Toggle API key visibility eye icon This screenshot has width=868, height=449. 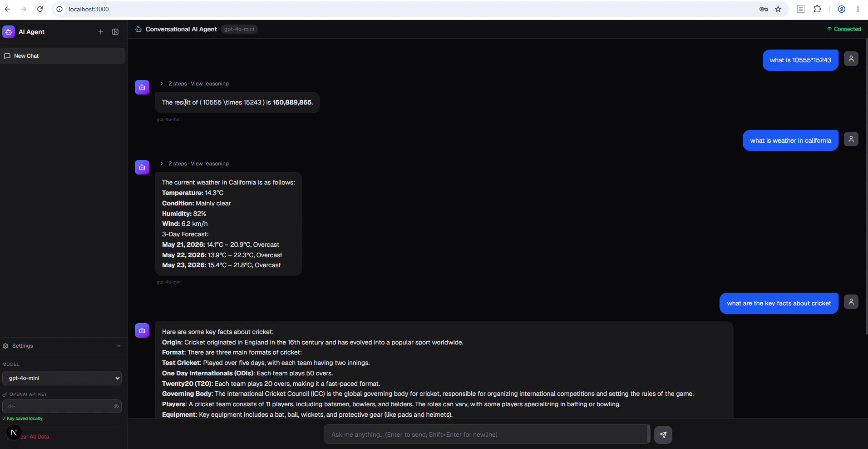116,406
